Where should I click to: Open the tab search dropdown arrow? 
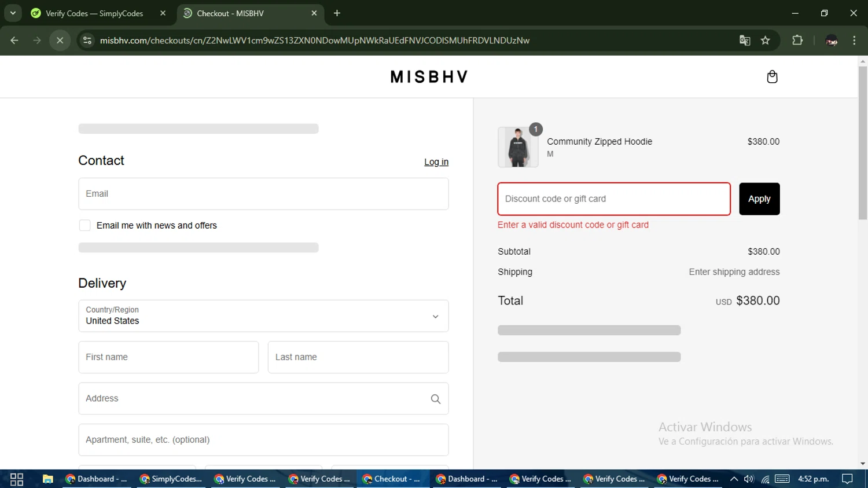tap(13, 13)
